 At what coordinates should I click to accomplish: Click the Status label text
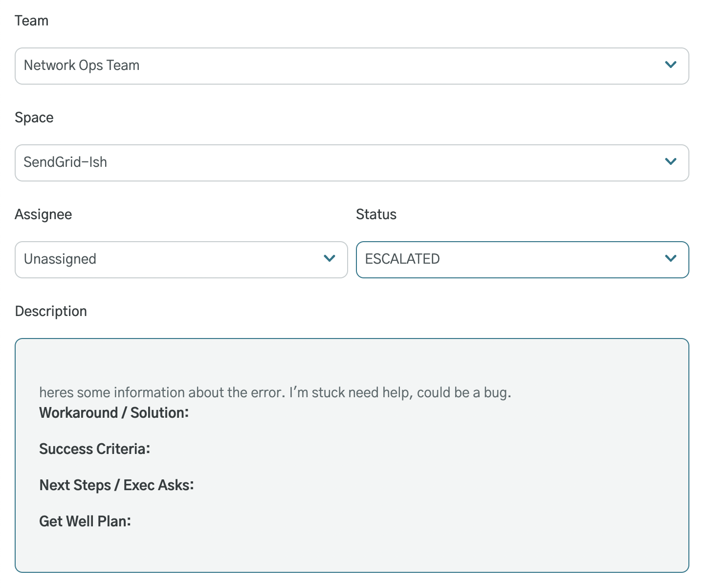point(376,214)
